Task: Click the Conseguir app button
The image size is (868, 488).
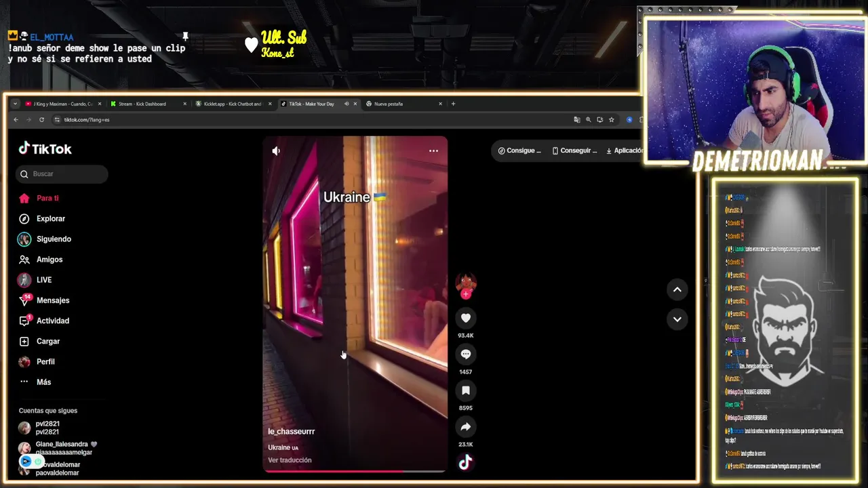Action: (574, 150)
